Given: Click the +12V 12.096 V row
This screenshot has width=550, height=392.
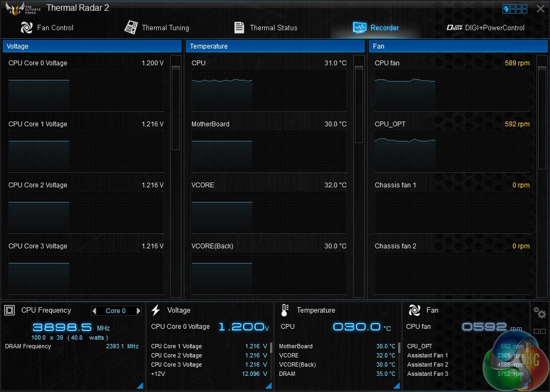Looking at the screenshot, I should [x=209, y=374].
